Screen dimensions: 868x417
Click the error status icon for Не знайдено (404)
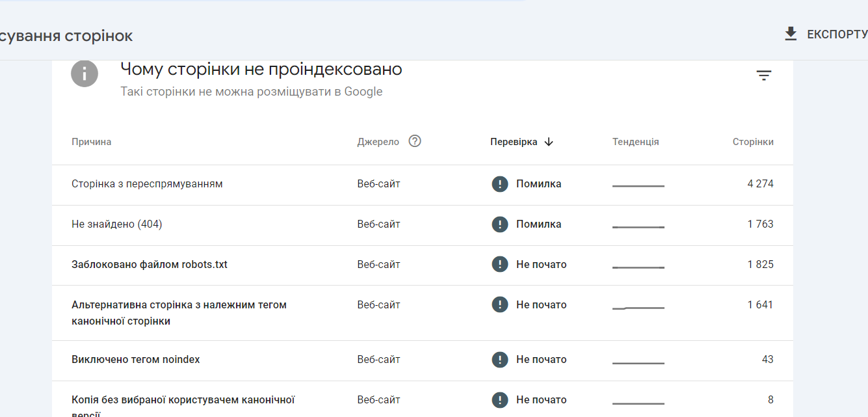(499, 224)
